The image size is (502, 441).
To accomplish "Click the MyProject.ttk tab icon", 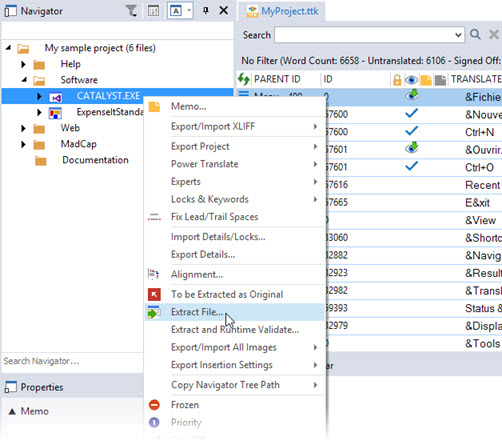I will [252, 12].
